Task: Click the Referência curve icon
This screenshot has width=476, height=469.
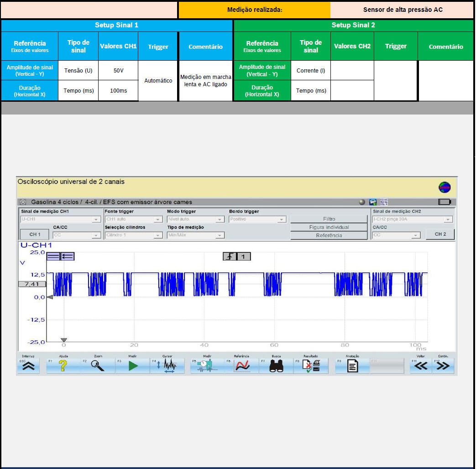Action: pyautogui.click(x=241, y=366)
